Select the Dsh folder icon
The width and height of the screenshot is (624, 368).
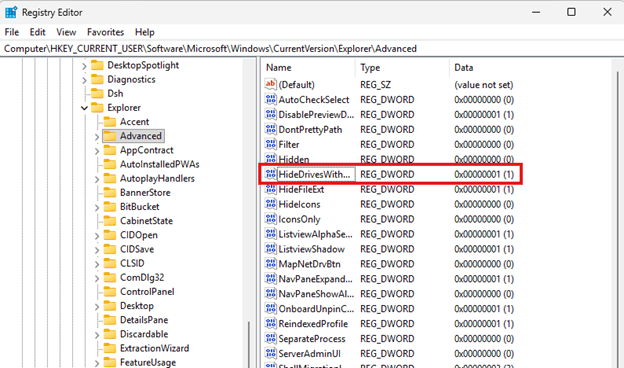[x=97, y=93]
